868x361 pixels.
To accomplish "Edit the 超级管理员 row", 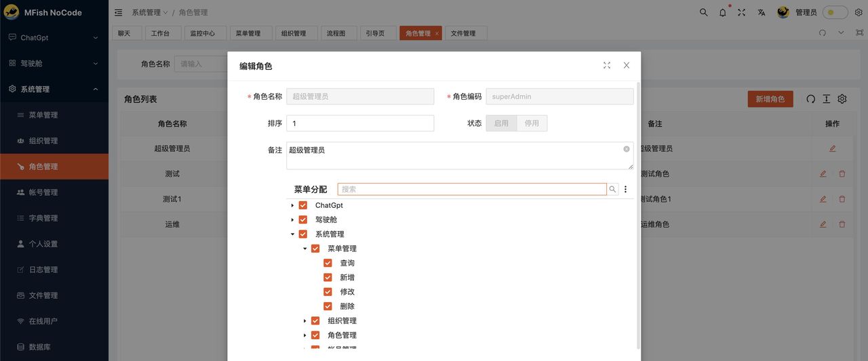I will tap(832, 148).
